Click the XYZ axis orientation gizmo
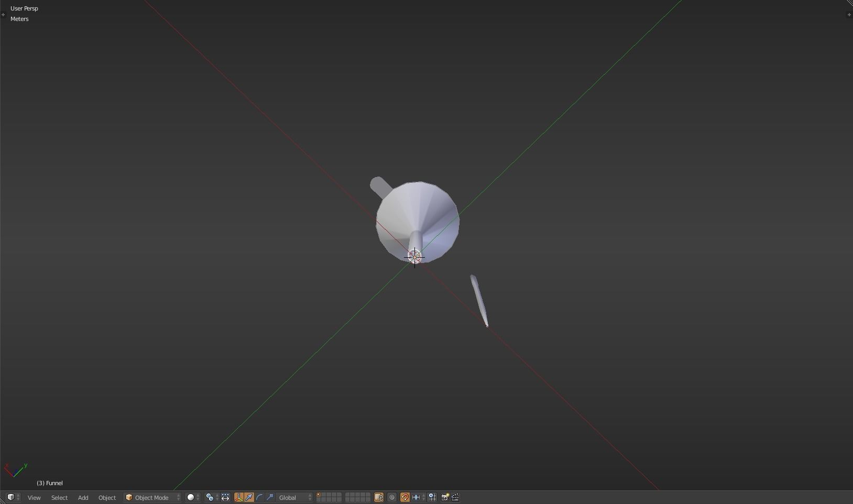The height and width of the screenshot is (504, 853). tap(15, 470)
